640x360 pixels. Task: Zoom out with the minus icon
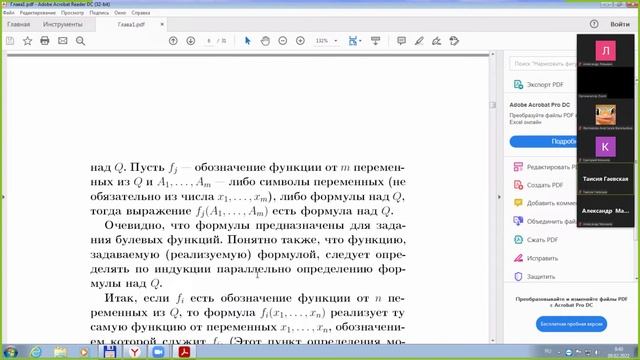click(x=282, y=41)
